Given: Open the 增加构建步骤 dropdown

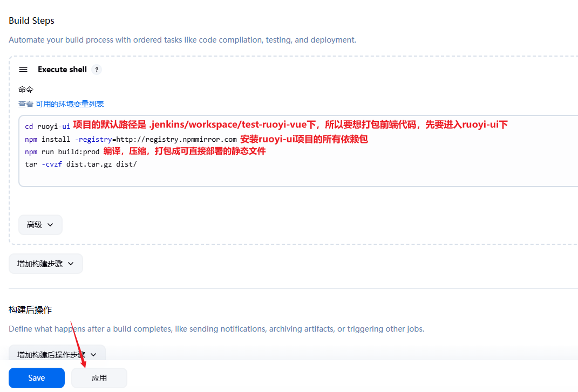Looking at the screenshot, I should tap(46, 264).
